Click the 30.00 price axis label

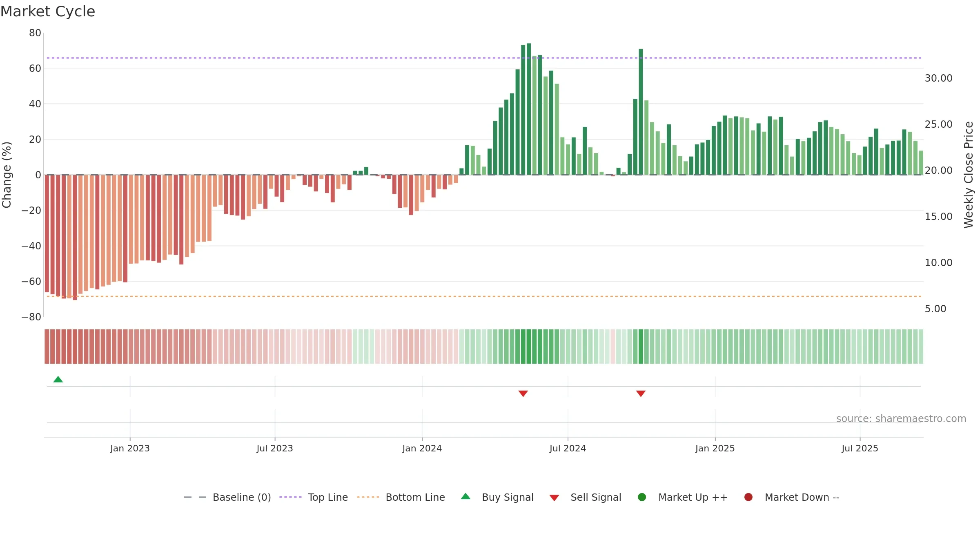(x=938, y=78)
